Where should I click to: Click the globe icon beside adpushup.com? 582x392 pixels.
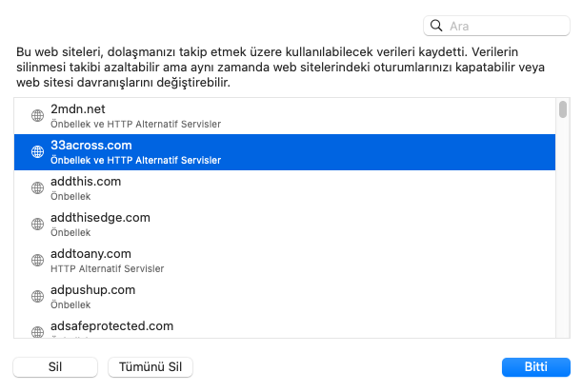[38, 296]
